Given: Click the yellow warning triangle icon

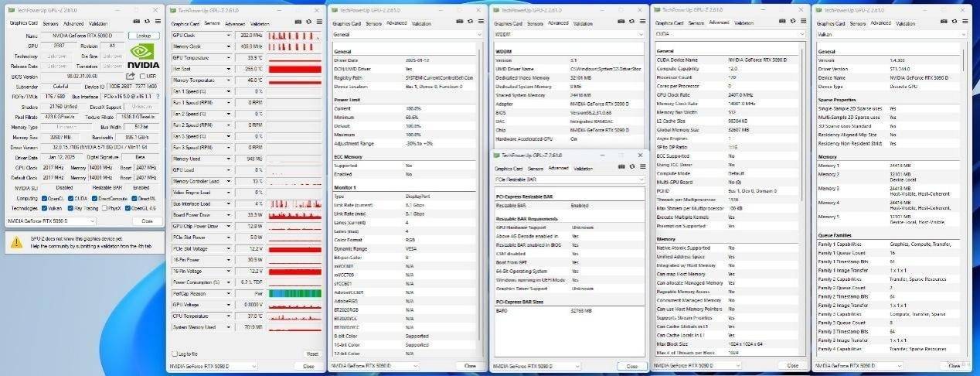Looking at the screenshot, I should coord(17,242).
